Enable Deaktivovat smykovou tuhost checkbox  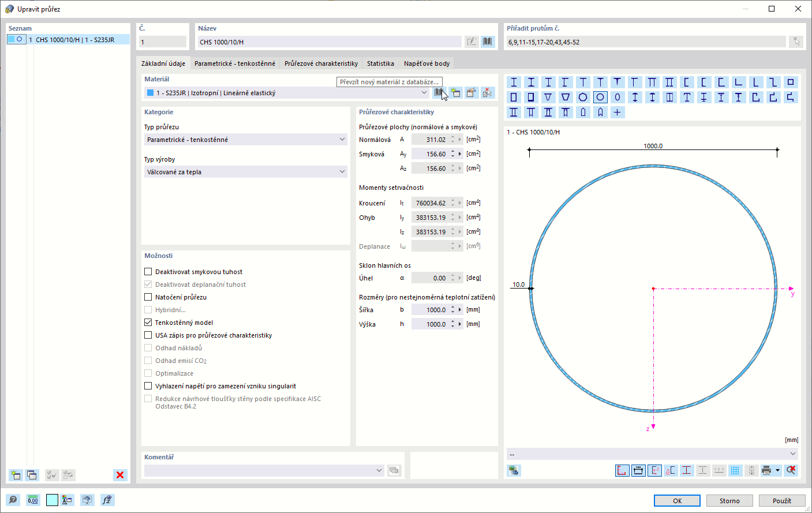[x=148, y=272]
